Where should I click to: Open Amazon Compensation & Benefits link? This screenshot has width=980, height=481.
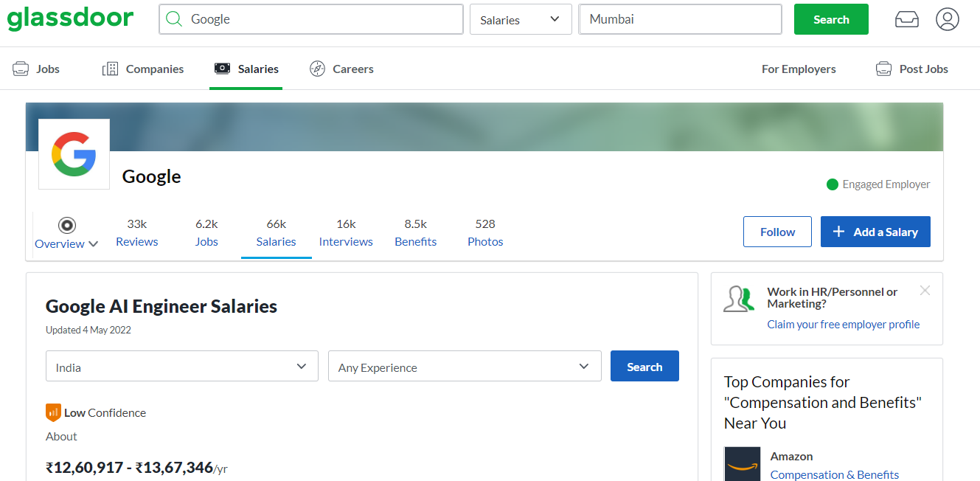[835, 474]
